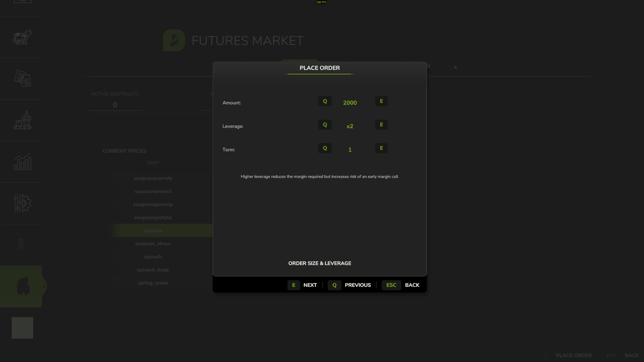Click the NEXT label in the dialog footer

coord(310,285)
